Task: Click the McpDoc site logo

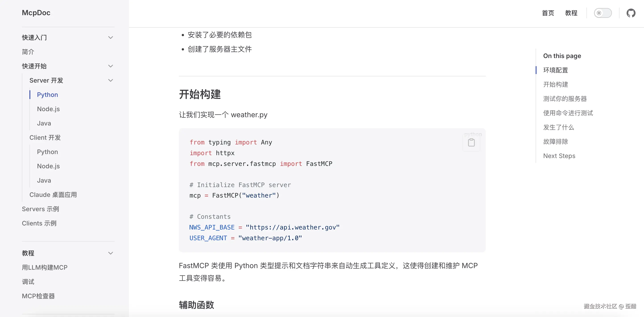Action: tap(36, 13)
